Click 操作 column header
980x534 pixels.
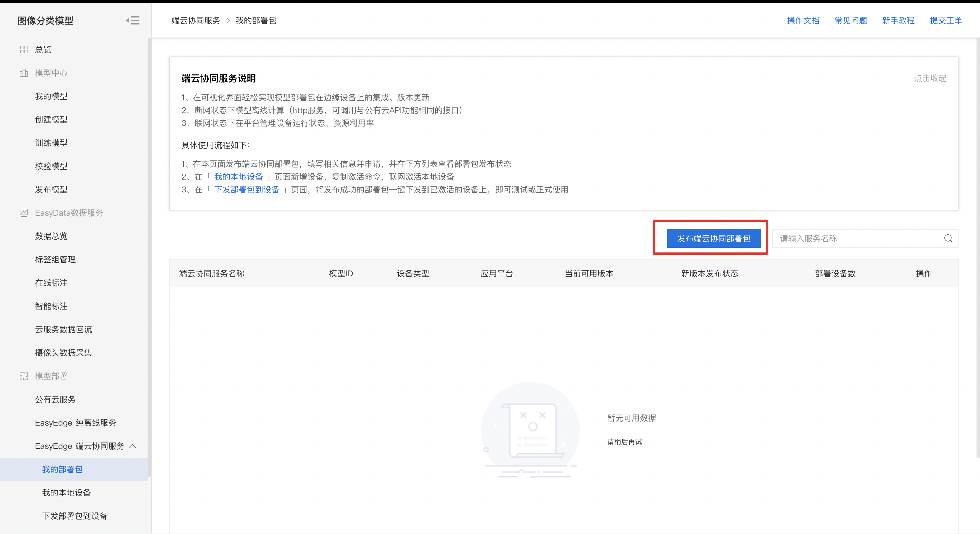924,273
